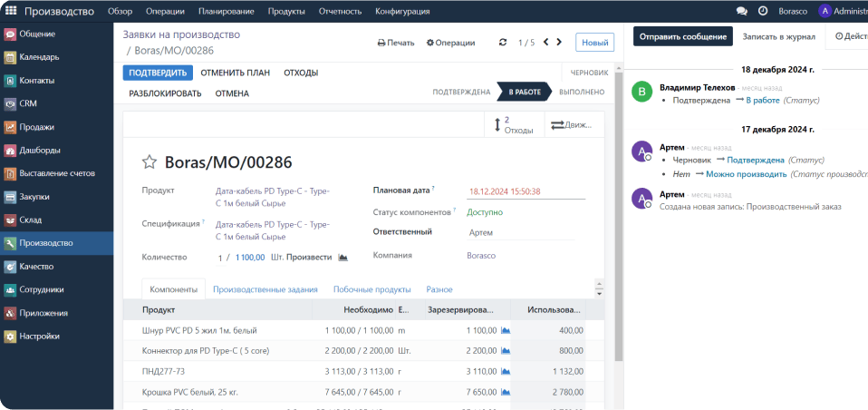Click the ОТМЕНА button

232,93
